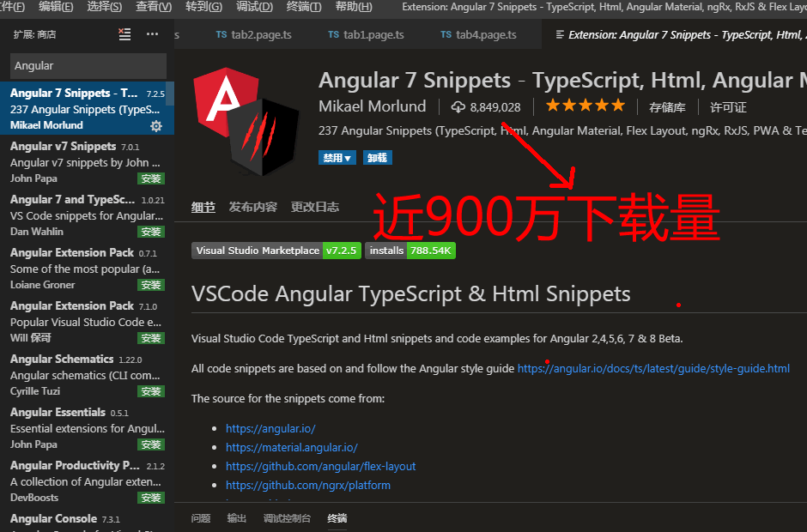This screenshot has height=532, width=807.
Task: Open the angular/flex-layout GitHub link
Action: click(320, 466)
